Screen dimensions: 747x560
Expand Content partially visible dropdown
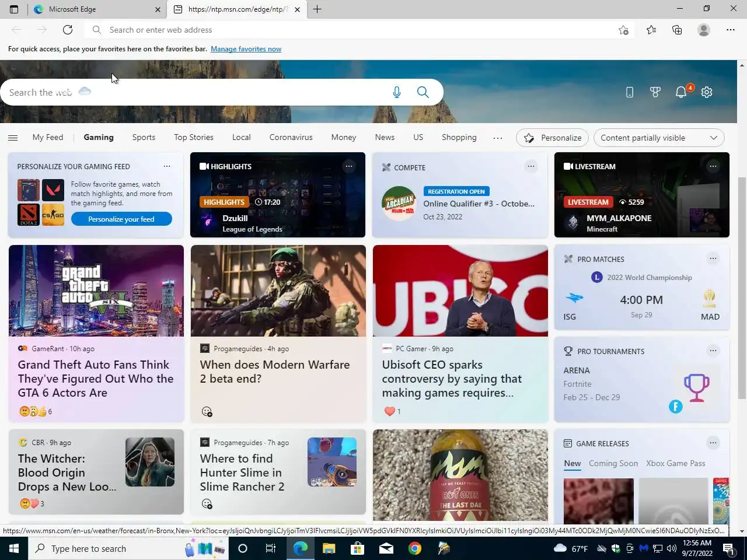tap(659, 138)
